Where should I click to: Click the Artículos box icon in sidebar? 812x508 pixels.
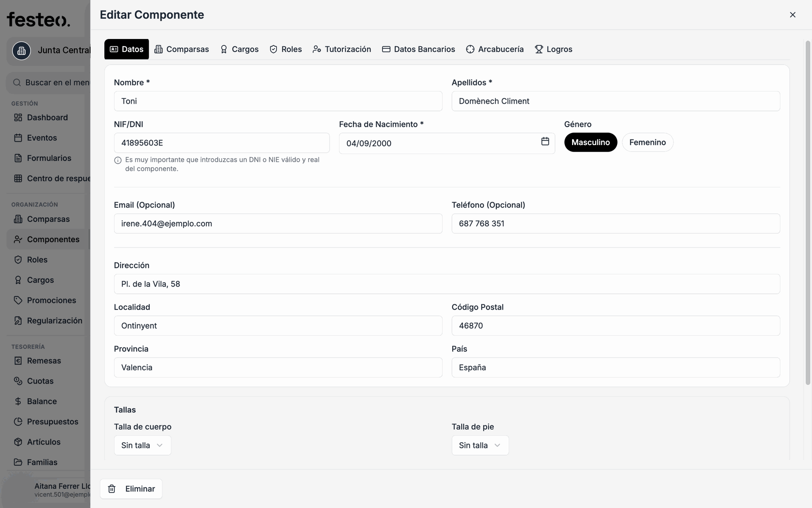click(x=18, y=442)
